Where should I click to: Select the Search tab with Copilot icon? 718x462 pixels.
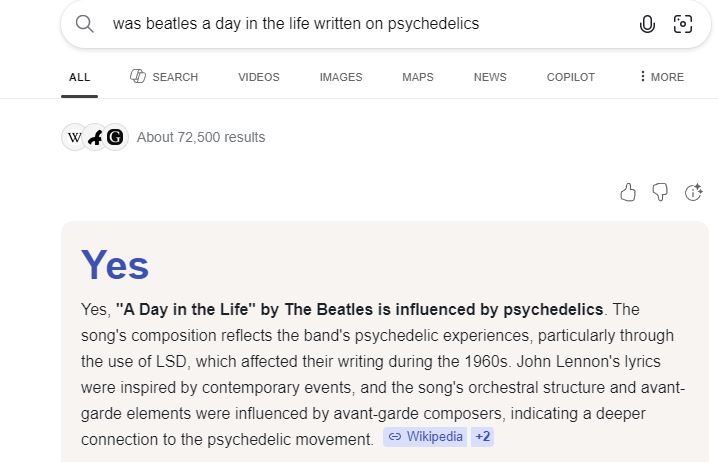pyautogui.click(x=164, y=76)
